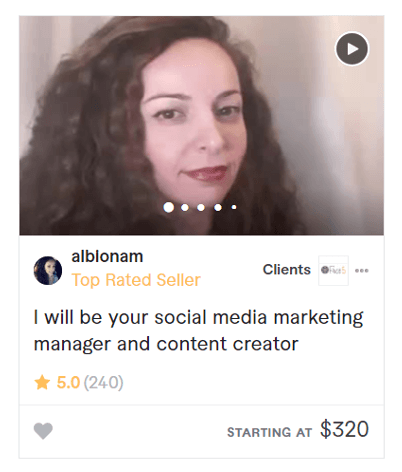
Task: Open the gig cover image thumbnail
Action: (x=201, y=125)
